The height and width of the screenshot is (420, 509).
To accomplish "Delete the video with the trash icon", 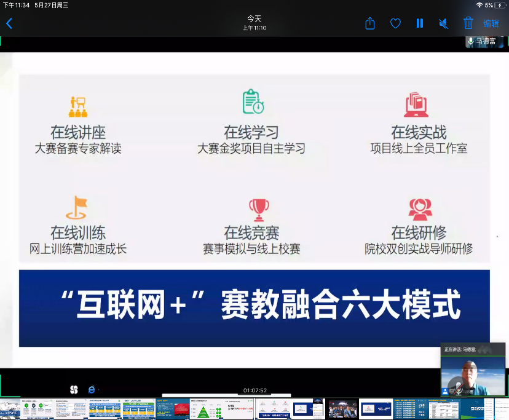I will point(468,23).
